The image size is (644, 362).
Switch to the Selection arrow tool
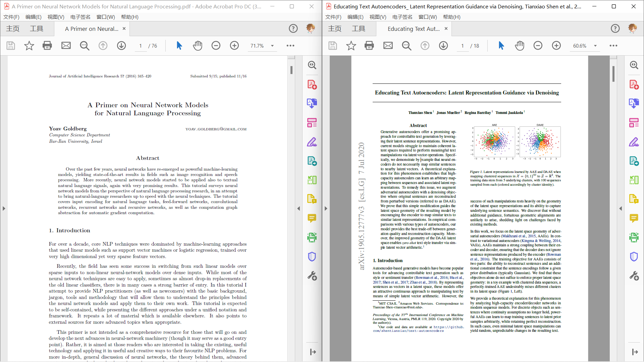pos(179,46)
